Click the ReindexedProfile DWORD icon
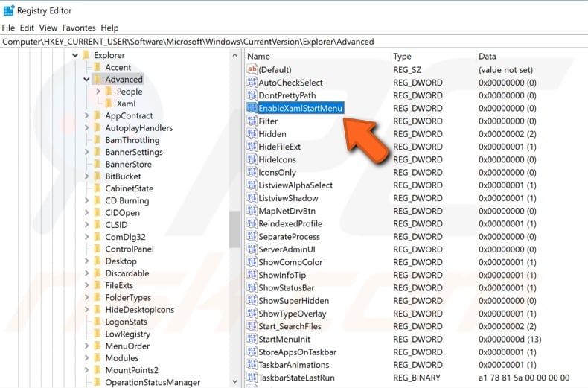 coord(252,223)
